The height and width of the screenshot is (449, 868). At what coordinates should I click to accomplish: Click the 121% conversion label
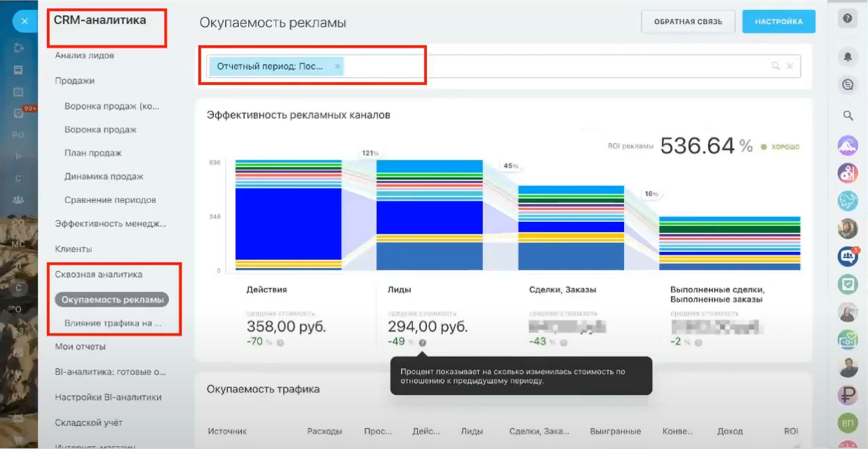370,153
